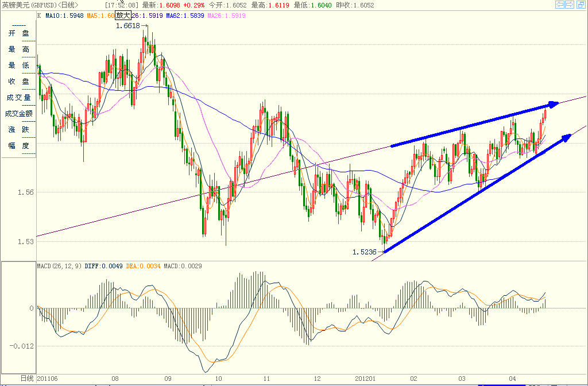Click the MACD(26,12,9) indicator title
Viewport: 588px width, 386px height.
(x=59, y=266)
